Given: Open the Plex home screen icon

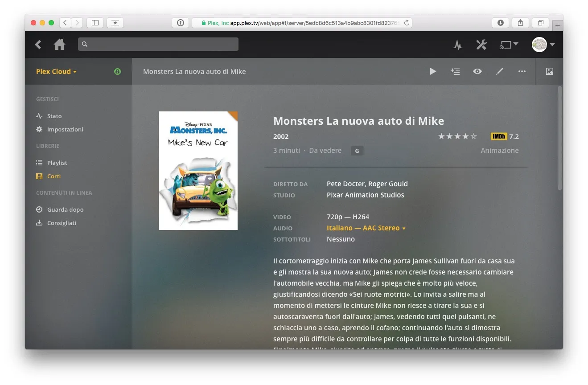Looking at the screenshot, I should 59,44.
